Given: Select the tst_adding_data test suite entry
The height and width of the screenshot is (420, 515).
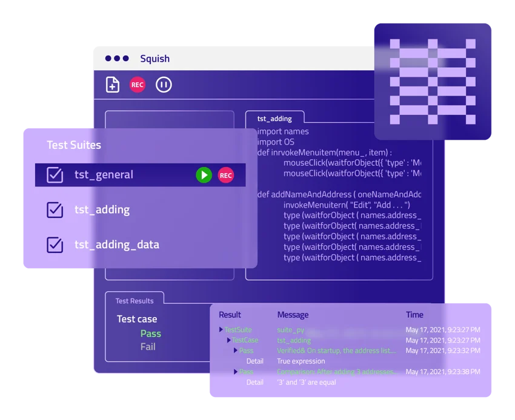Looking at the screenshot, I should click(x=116, y=245).
